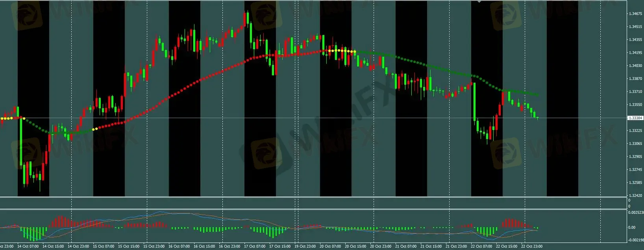644x250 pixels.
Task: Click price level 1.33225 on the axis
Action: point(635,131)
